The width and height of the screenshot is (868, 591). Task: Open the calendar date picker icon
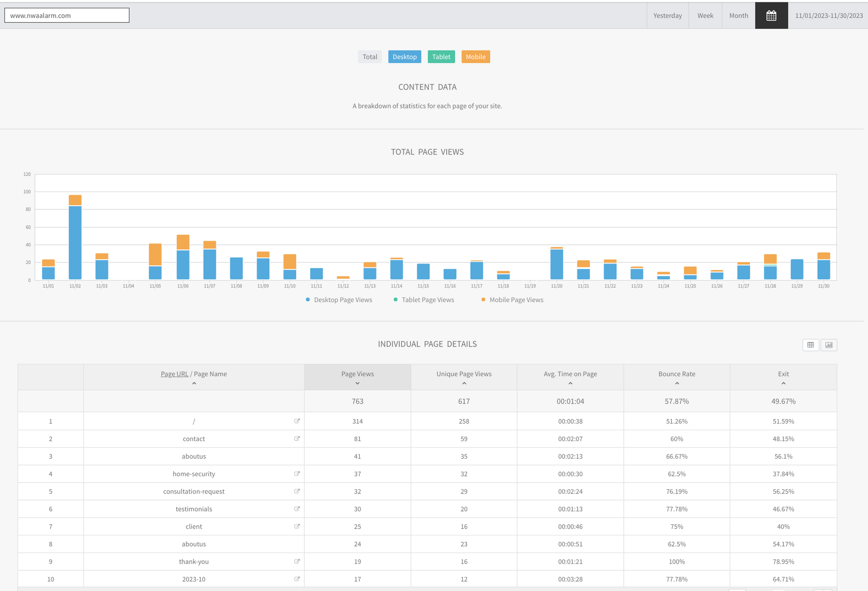771,15
